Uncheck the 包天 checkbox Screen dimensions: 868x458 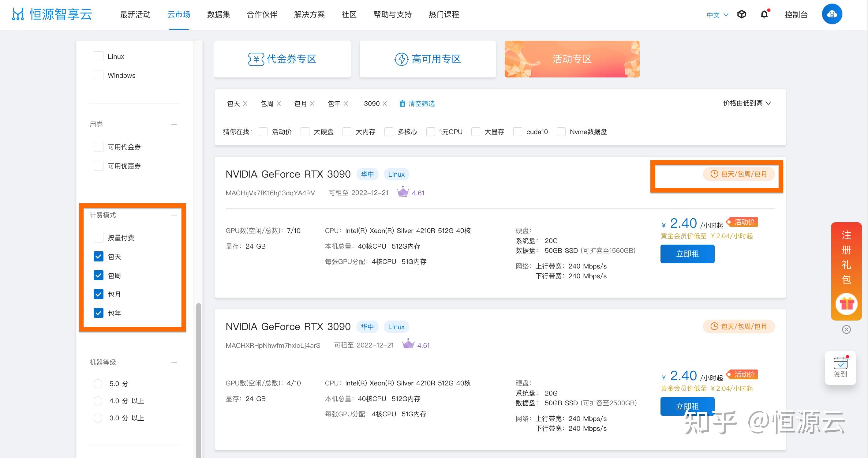coord(98,257)
